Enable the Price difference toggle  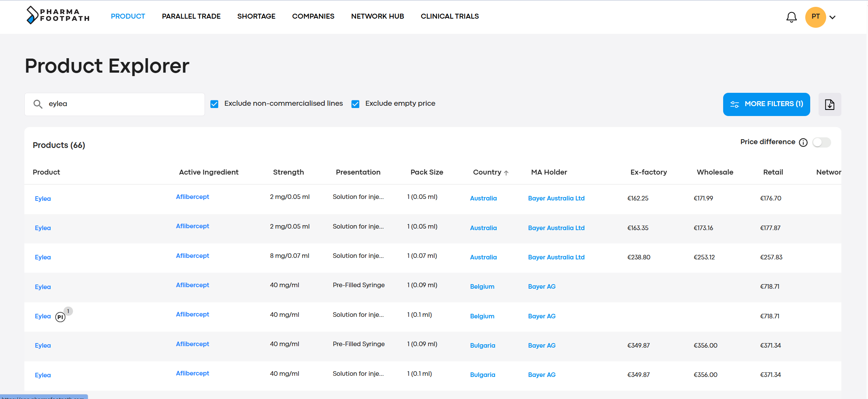coord(821,142)
